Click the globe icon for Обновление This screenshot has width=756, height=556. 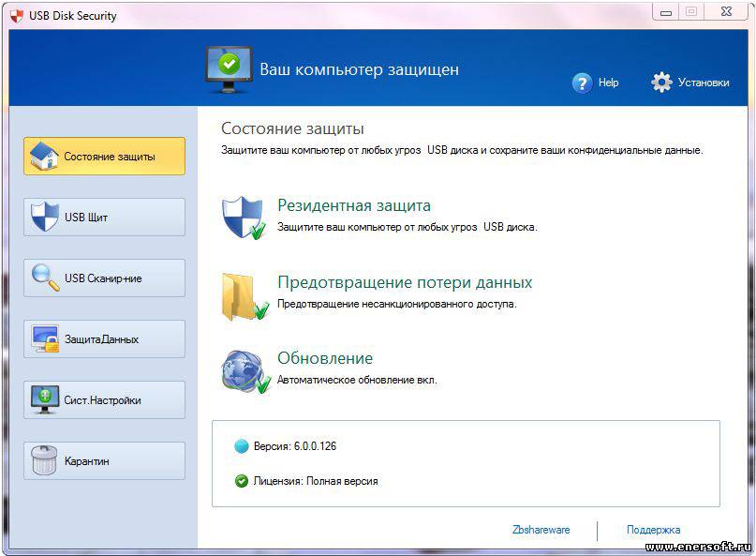pyautogui.click(x=245, y=371)
